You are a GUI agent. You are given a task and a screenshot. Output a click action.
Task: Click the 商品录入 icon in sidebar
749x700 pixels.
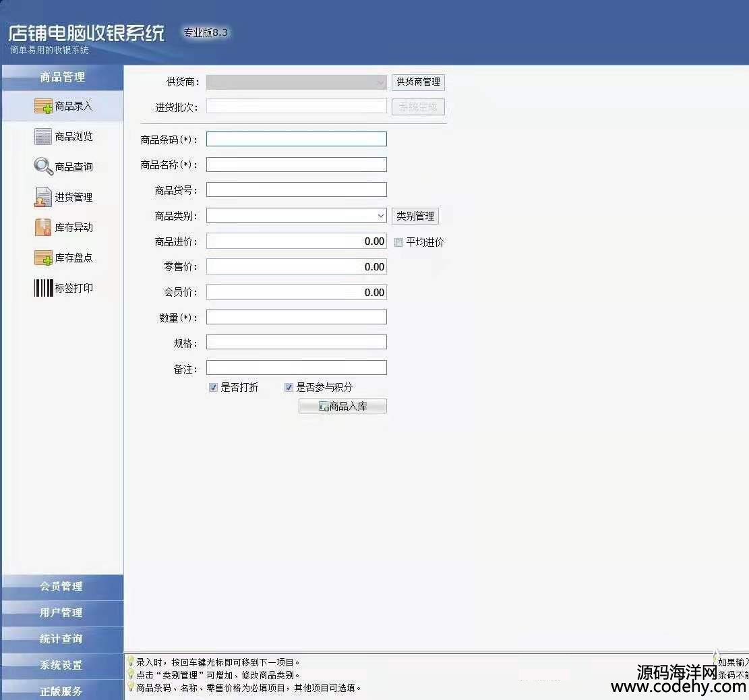click(43, 107)
